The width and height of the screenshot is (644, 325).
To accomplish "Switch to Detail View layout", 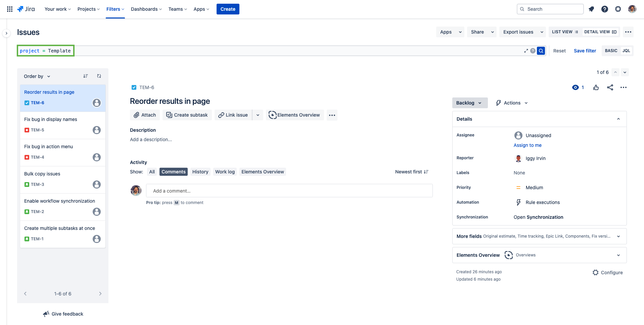I will (x=600, y=32).
